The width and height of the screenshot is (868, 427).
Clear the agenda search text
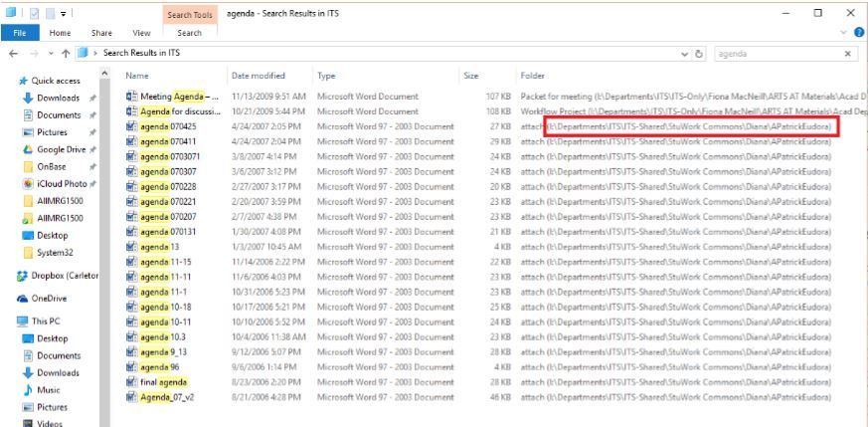pyautogui.click(x=847, y=53)
